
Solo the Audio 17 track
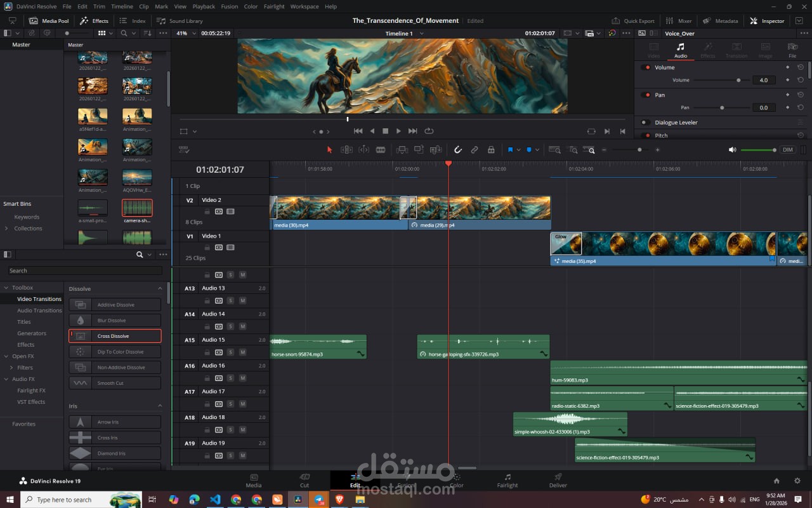click(230, 404)
